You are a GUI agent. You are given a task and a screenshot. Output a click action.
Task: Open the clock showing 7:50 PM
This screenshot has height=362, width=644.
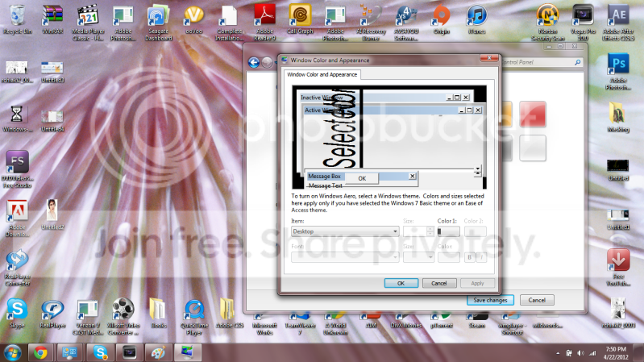point(617,353)
